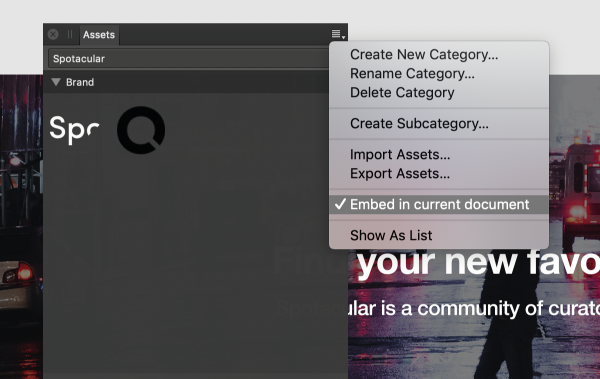Click the panel grip handle beside Assets tab

pyautogui.click(x=70, y=34)
